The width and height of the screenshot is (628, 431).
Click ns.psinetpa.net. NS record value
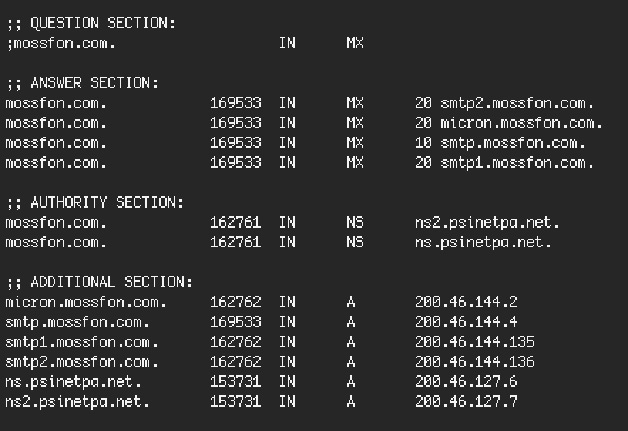point(483,242)
